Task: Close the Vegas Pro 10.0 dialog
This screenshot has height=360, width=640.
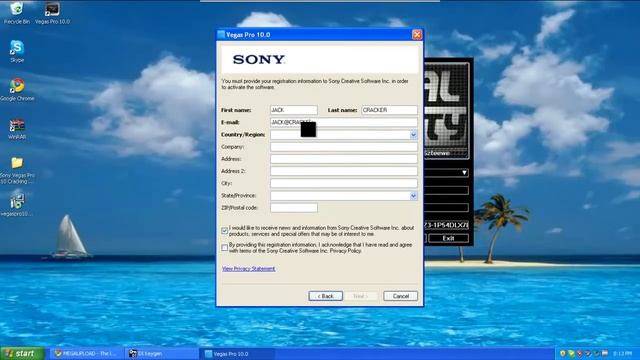Action: point(417,35)
